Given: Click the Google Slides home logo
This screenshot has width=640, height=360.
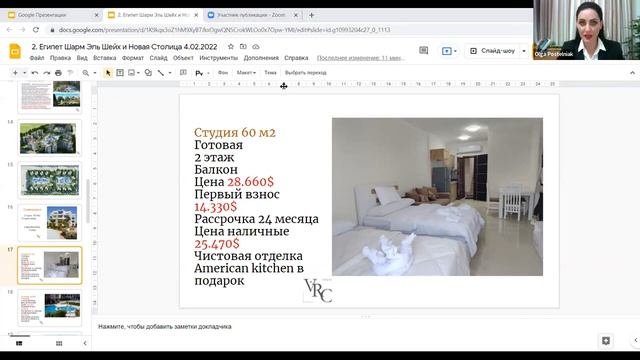Looking at the screenshot, I should tap(15, 51).
